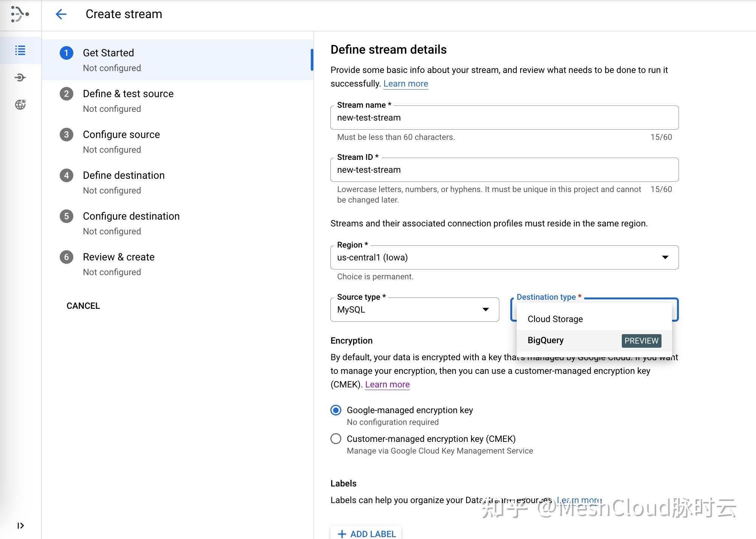
Task: Open the Streams list sidebar icon
Action: pyautogui.click(x=20, y=50)
